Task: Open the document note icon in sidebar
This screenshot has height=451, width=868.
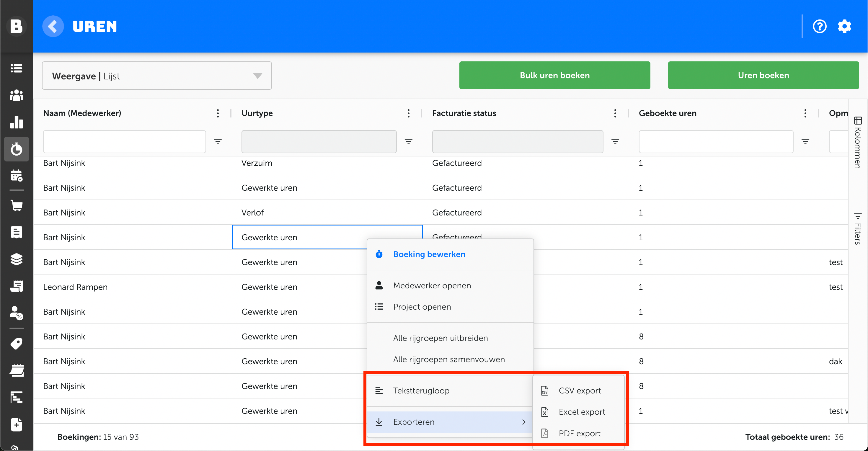Action: [x=16, y=232]
